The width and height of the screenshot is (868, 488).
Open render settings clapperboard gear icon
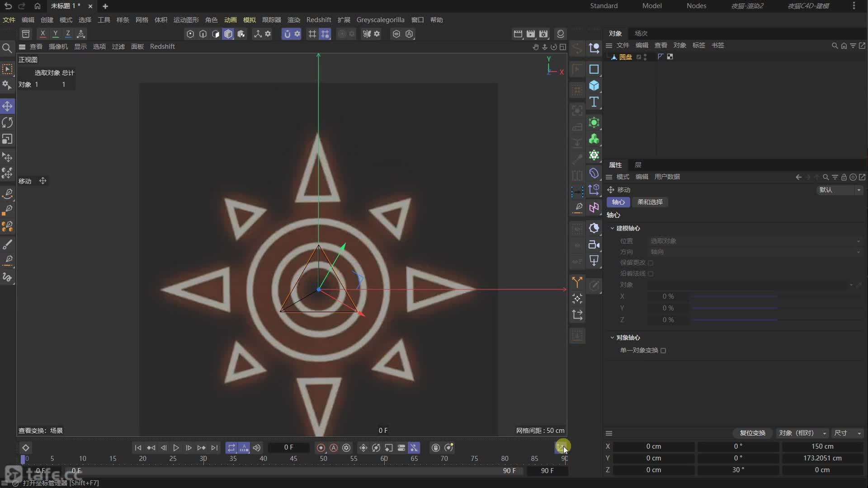[x=543, y=34]
